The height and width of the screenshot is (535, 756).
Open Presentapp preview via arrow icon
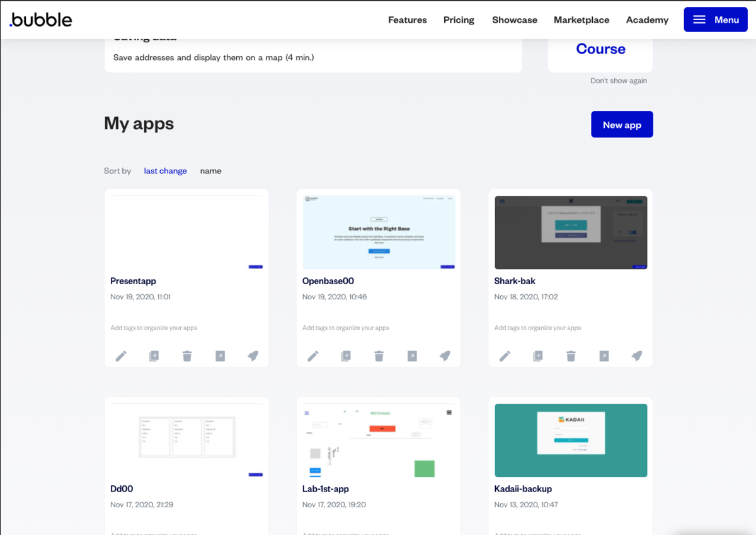tap(220, 356)
